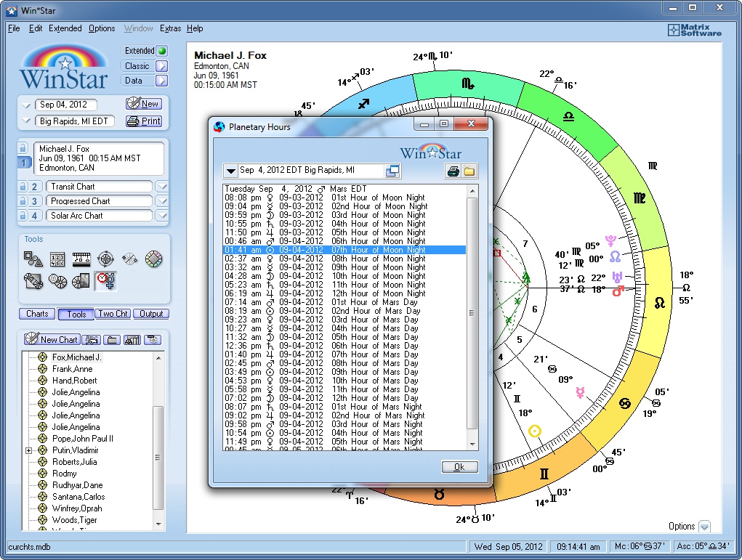This screenshot has width=742, height=560.
Task: Click the New button
Action: click(144, 104)
